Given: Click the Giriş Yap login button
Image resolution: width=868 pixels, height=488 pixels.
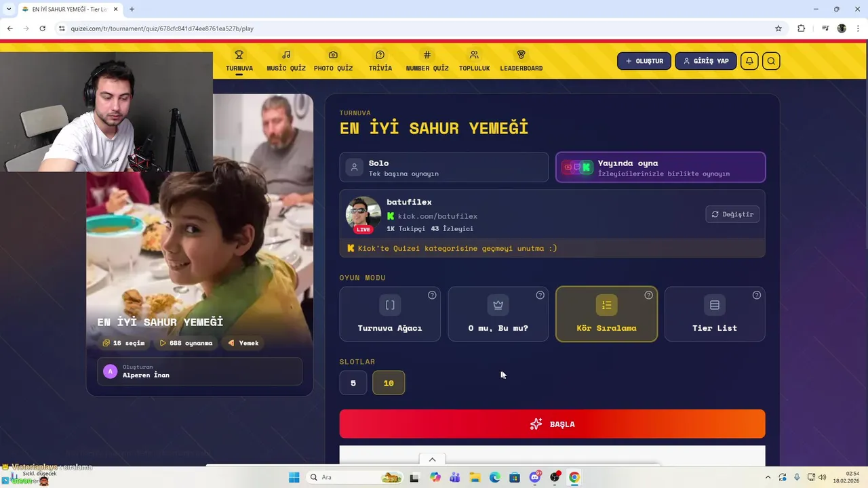Looking at the screenshot, I should [705, 61].
